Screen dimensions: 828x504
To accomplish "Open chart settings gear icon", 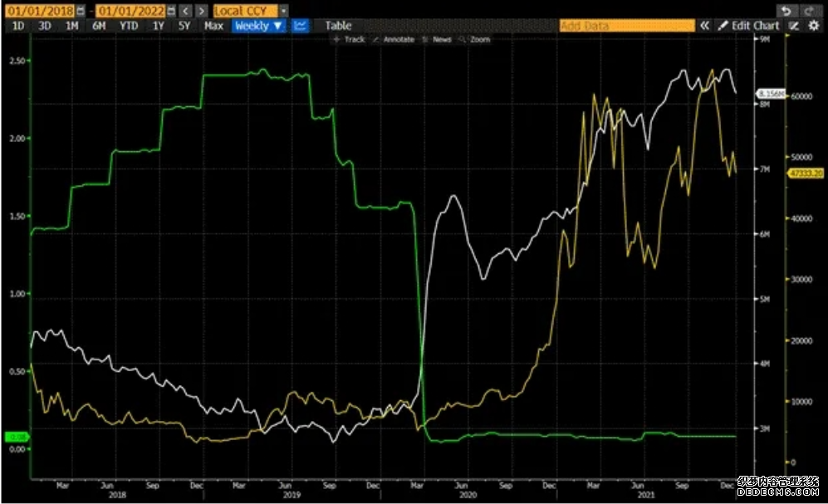I will pos(814,26).
